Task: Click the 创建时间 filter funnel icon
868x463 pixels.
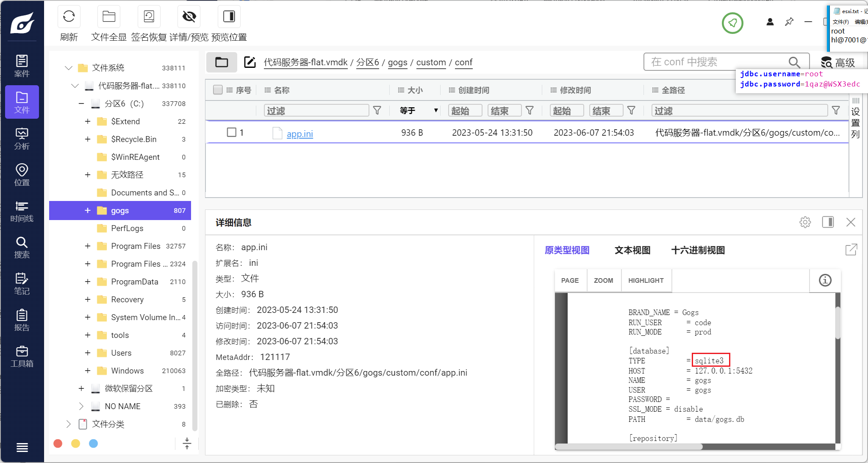Action: click(x=530, y=111)
